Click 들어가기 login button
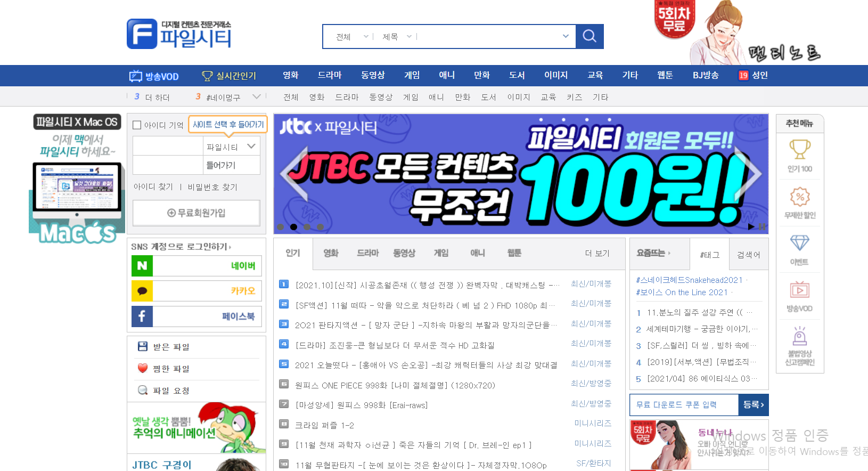The width and height of the screenshot is (868, 471). (232, 165)
